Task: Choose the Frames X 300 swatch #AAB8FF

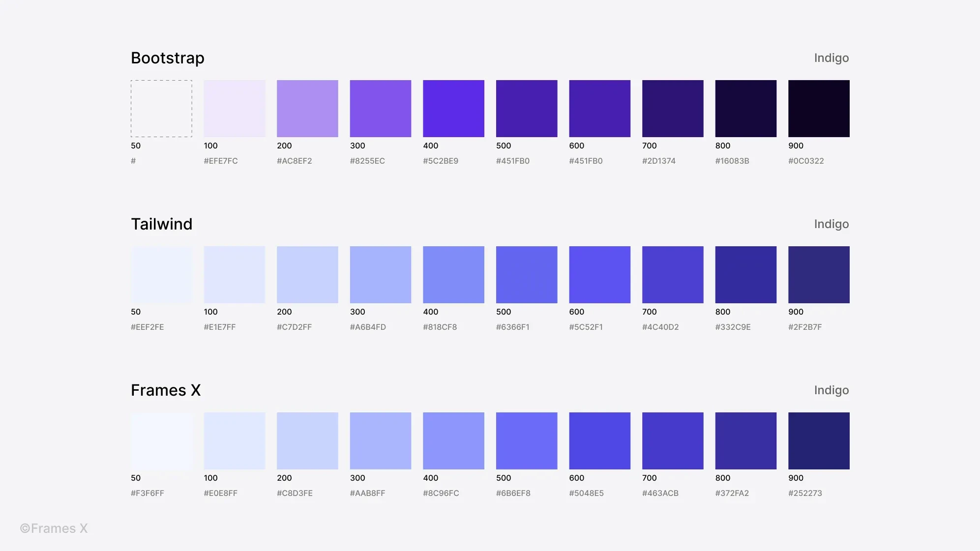Action: (381, 441)
